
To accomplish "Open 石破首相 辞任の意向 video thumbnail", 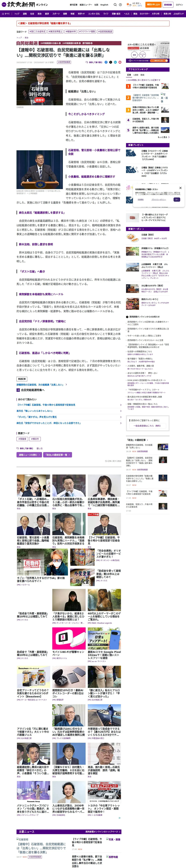I will (x=40, y=87).
